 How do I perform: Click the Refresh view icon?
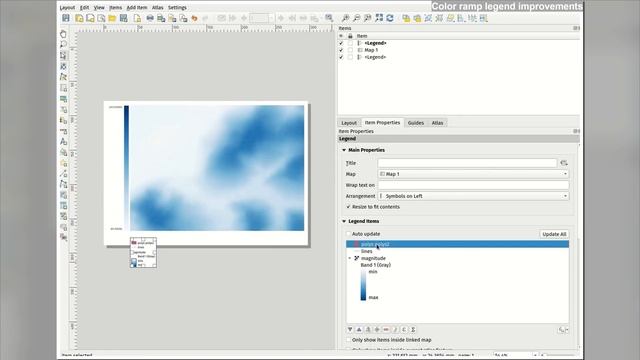pos(390,18)
